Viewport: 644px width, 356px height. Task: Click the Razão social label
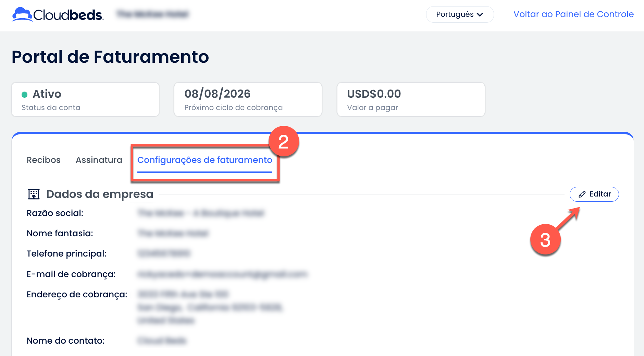click(55, 213)
